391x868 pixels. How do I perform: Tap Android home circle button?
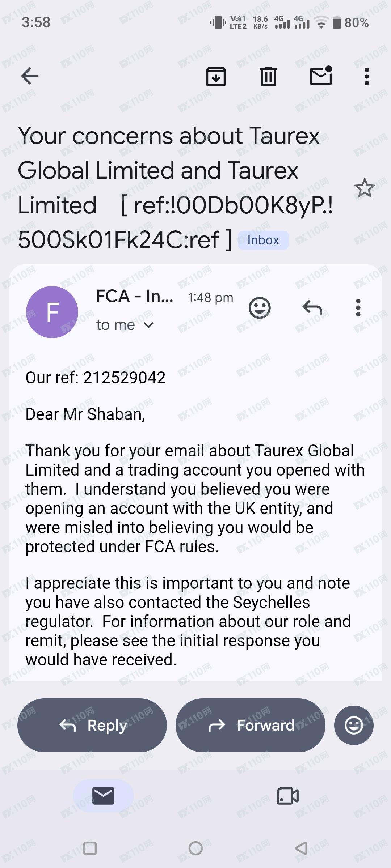tap(195, 848)
